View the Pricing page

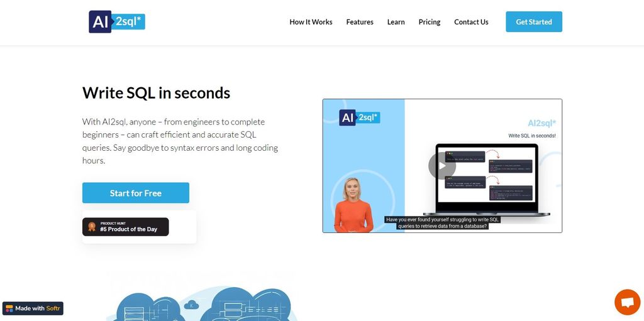pyautogui.click(x=429, y=22)
